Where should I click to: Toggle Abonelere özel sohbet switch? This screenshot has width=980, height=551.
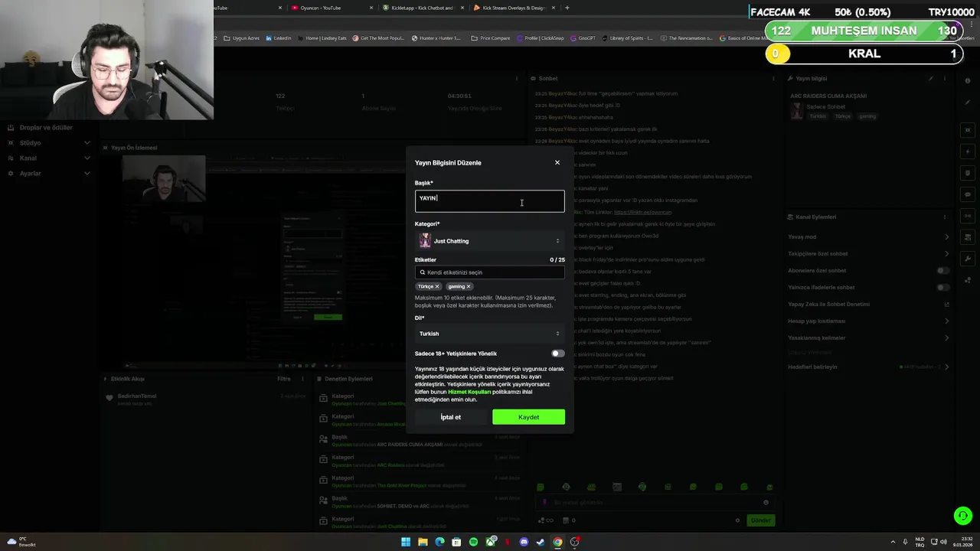click(943, 270)
